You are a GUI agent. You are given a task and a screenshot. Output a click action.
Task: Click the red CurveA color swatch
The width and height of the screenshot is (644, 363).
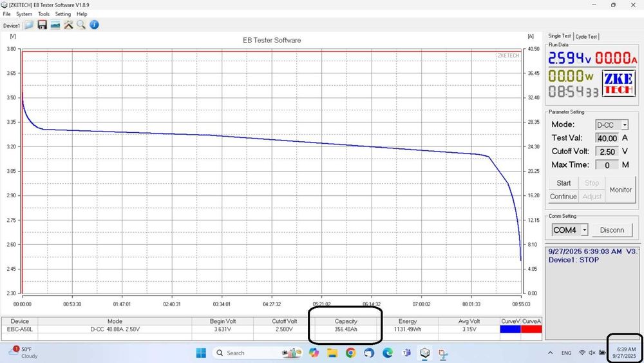pos(531,329)
